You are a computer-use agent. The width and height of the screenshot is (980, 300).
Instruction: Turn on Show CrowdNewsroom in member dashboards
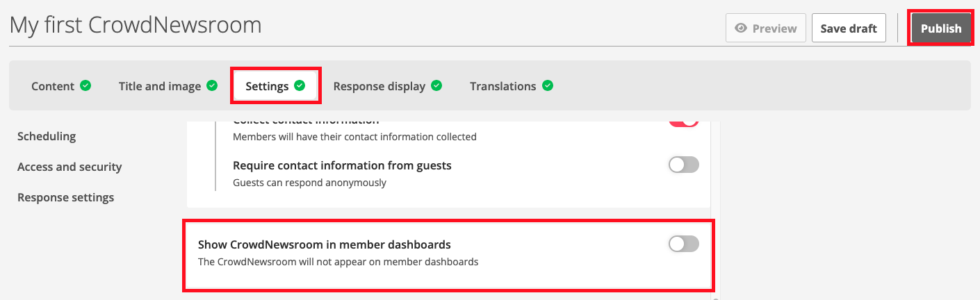click(x=683, y=244)
